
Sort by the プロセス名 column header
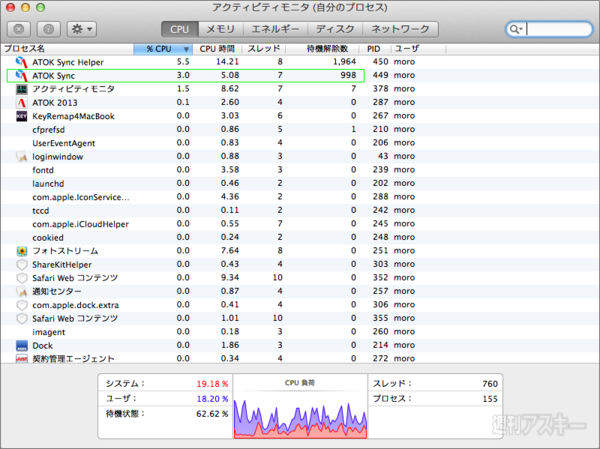tap(68, 49)
